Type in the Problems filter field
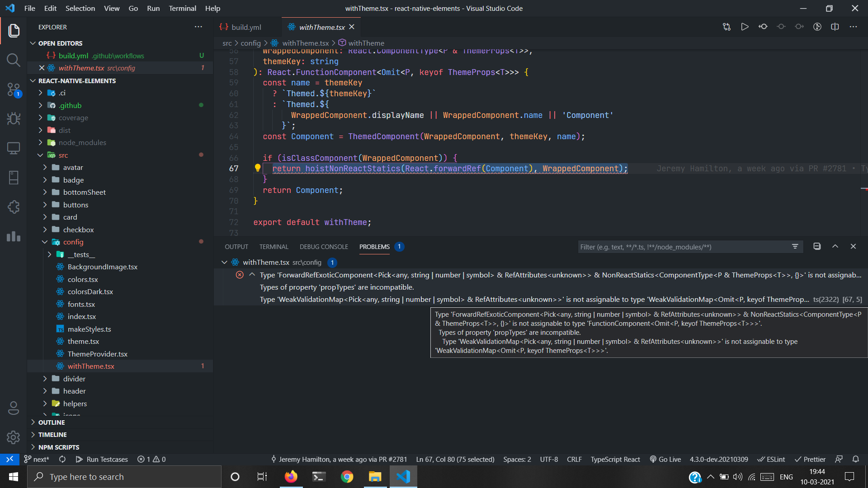 click(x=678, y=247)
